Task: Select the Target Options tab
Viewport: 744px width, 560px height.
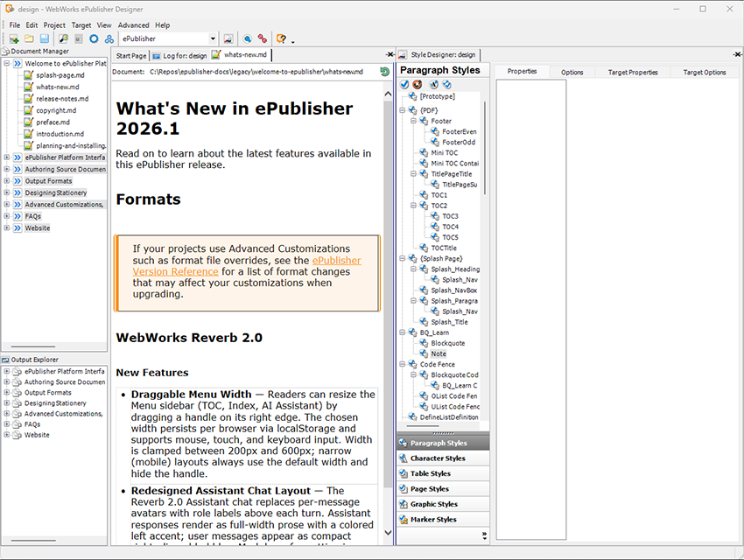Action: click(704, 72)
